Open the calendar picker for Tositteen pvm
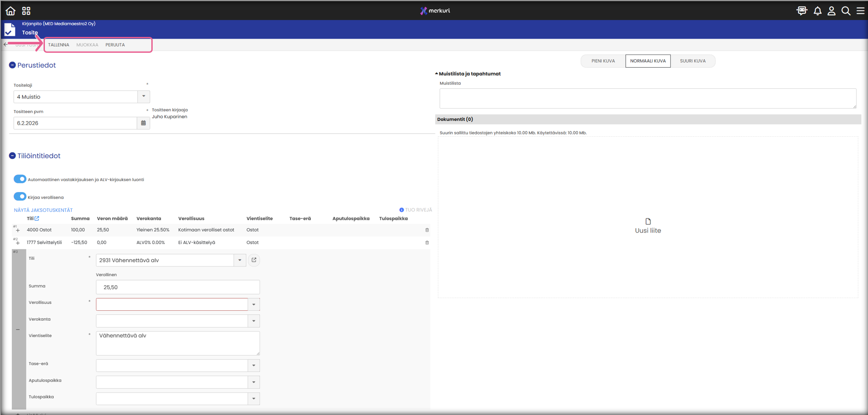 click(143, 123)
